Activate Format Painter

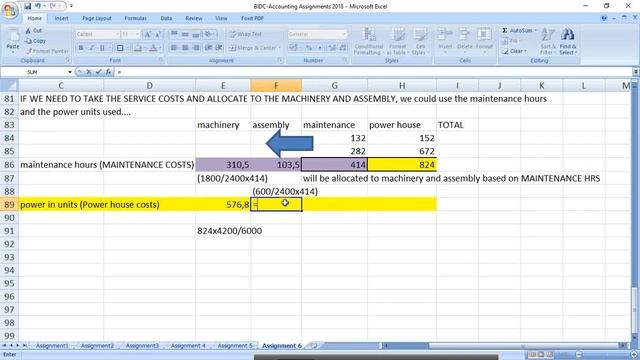pos(47,51)
